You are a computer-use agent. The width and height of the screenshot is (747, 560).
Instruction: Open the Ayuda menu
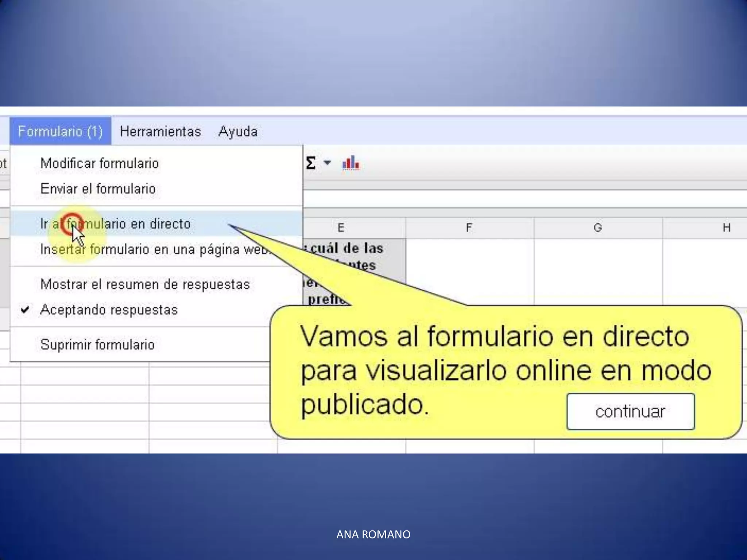238,131
